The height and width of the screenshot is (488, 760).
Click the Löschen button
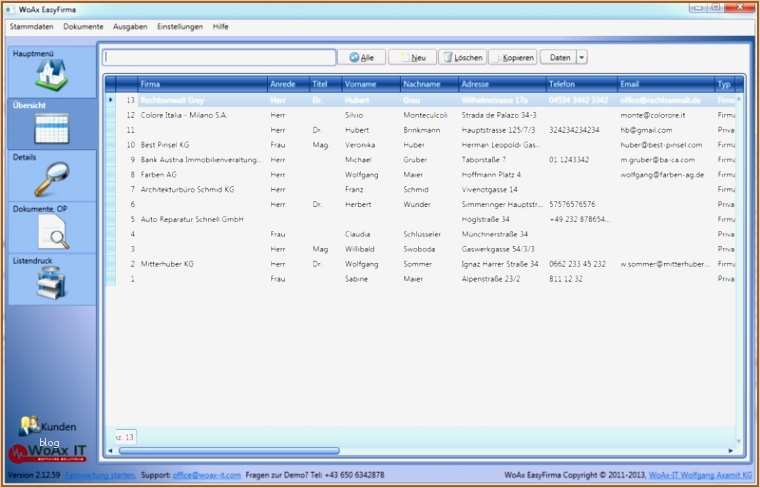(462, 58)
